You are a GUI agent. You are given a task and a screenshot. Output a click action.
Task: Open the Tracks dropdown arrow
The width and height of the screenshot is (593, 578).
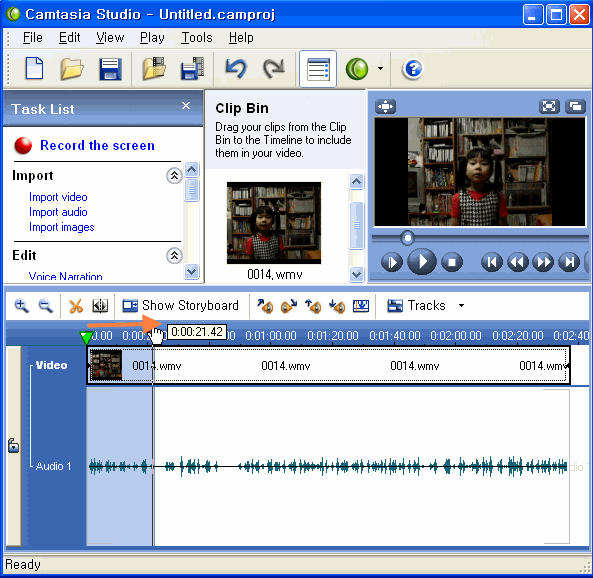[461, 306]
